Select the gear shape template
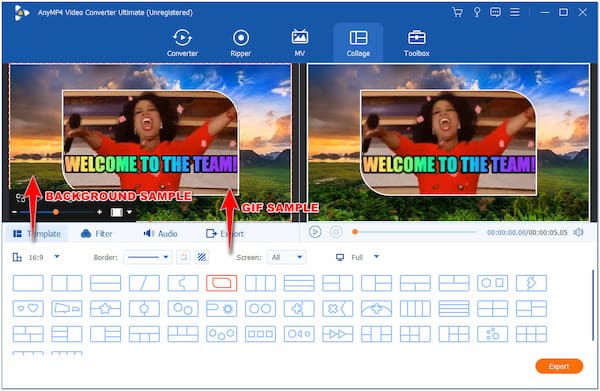The image size is (600, 391). coord(222,308)
